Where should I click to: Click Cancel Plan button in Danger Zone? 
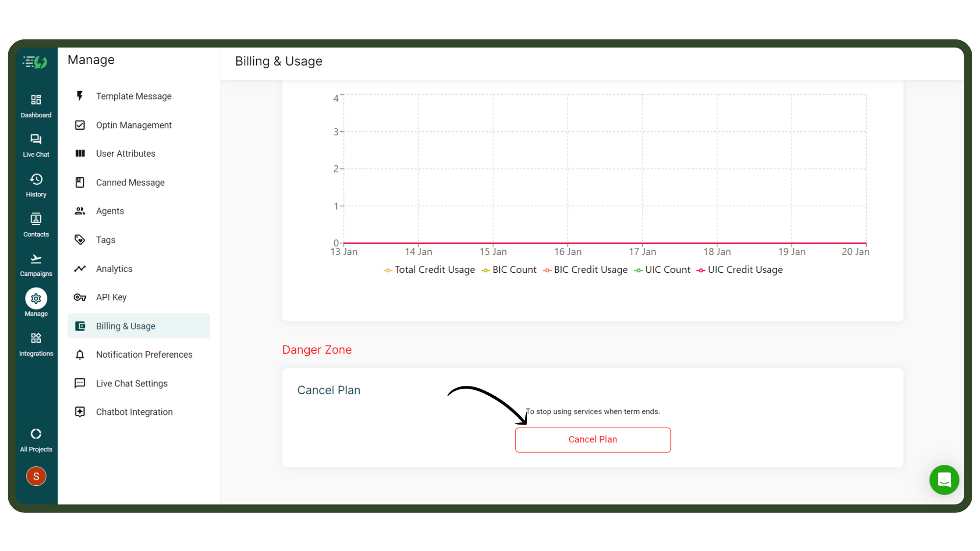tap(593, 439)
